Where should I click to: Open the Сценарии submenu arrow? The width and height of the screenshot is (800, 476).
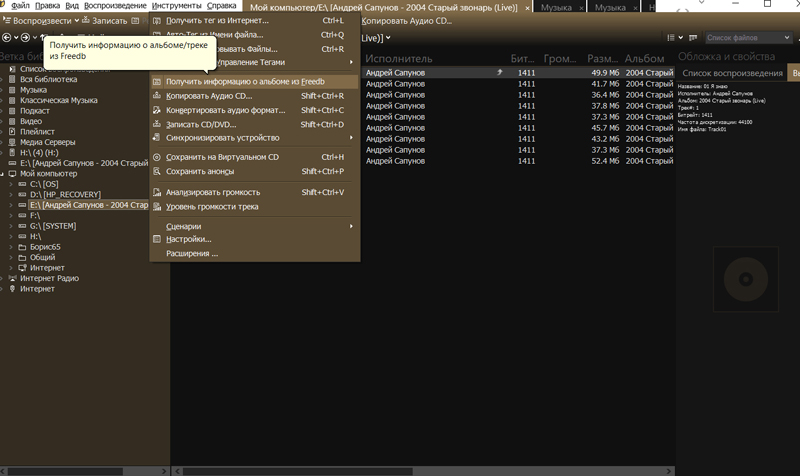[351, 227]
